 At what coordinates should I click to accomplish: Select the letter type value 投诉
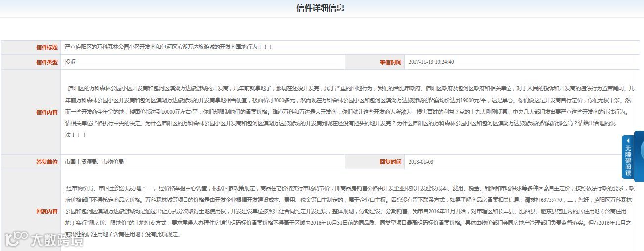pos(70,62)
